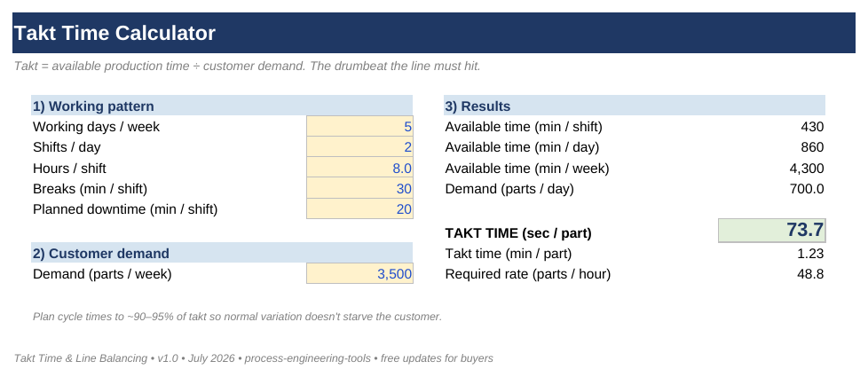Click the required rate value 48.8
The height and width of the screenshot is (377, 868).
(811, 274)
